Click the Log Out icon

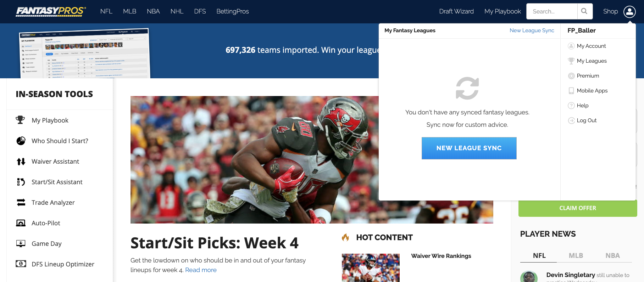[571, 120]
